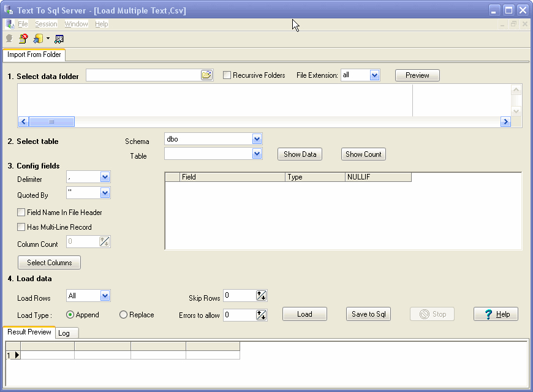Screen dimensions: 533x392
Task: Click the Type column header
Action: point(315,177)
